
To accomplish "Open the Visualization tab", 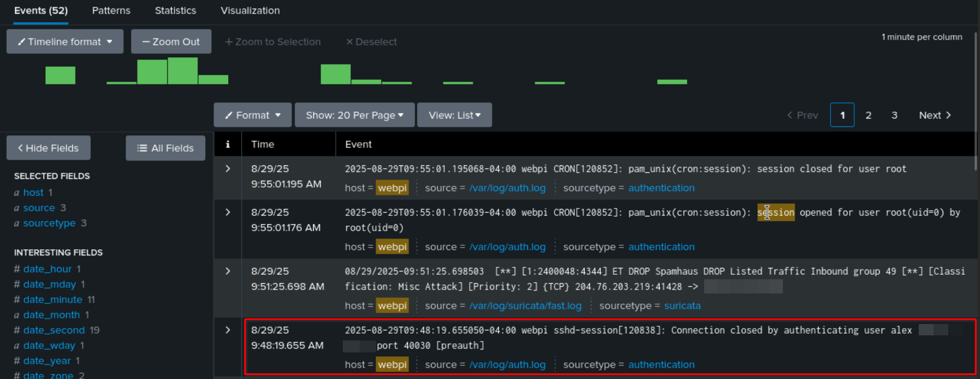I will click(x=250, y=11).
